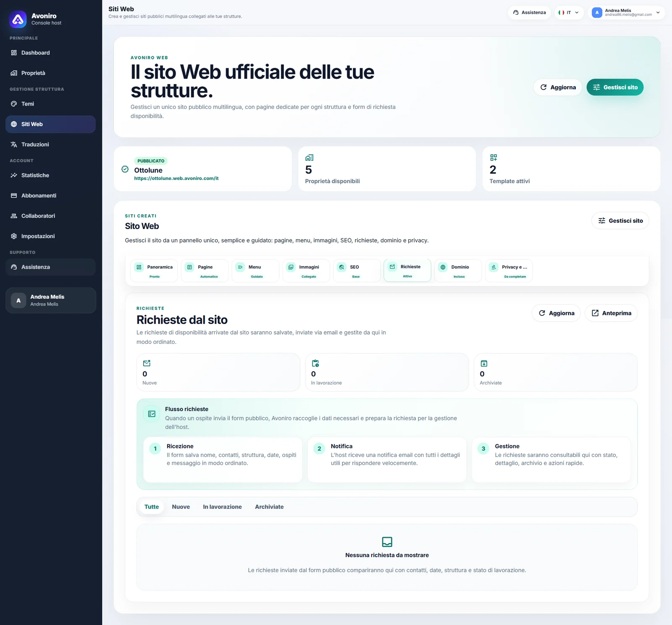Open the IT language dropdown
The image size is (672, 625).
[569, 13]
